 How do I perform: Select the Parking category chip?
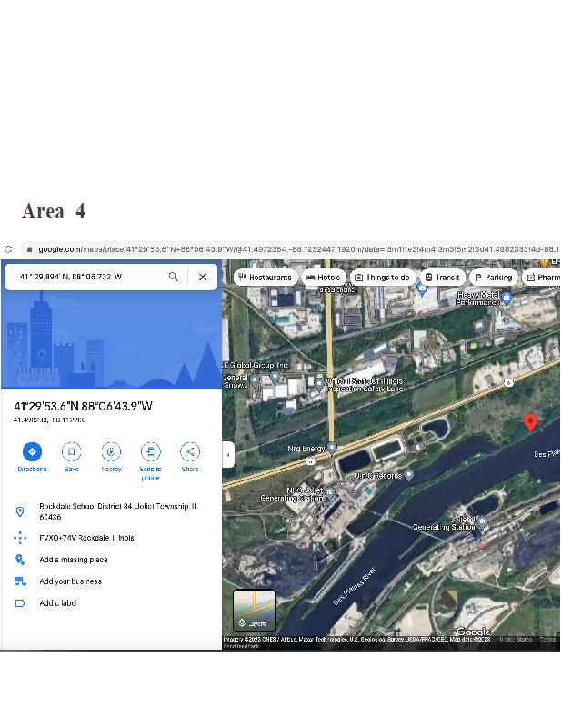coord(492,278)
